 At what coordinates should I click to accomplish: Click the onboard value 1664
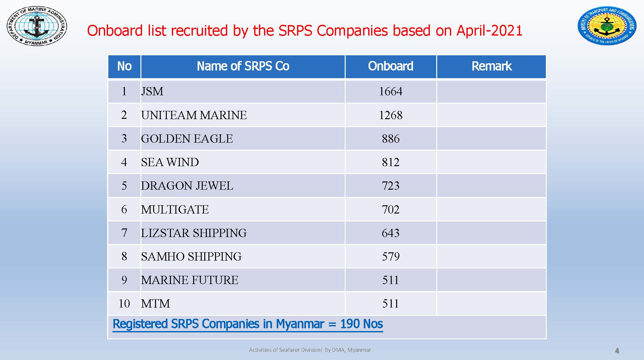[x=390, y=92]
